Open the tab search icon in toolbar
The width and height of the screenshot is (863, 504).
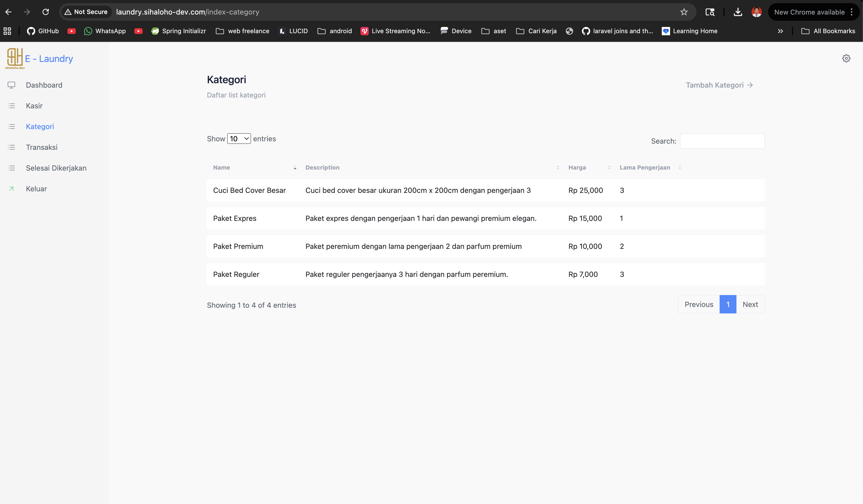[710, 12]
